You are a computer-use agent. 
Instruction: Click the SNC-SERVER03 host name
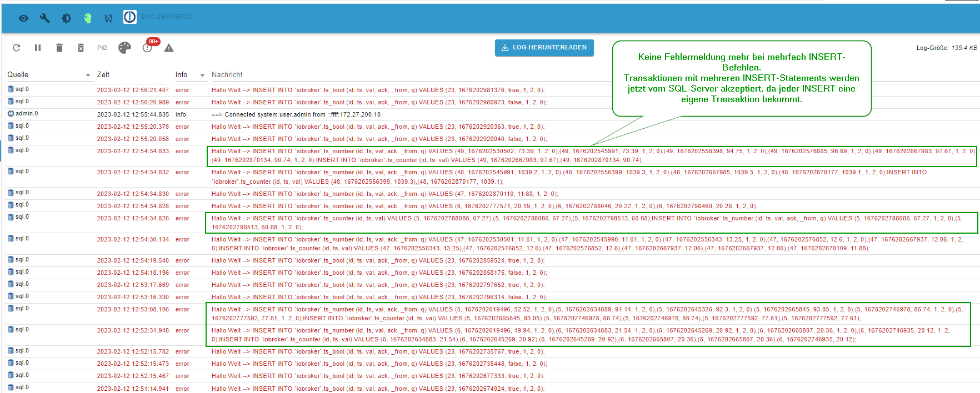[166, 17]
